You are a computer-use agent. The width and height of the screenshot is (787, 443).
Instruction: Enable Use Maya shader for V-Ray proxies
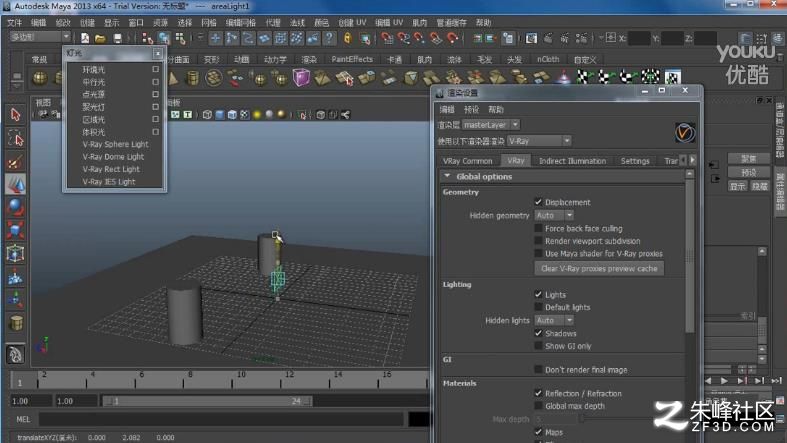point(539,253)
